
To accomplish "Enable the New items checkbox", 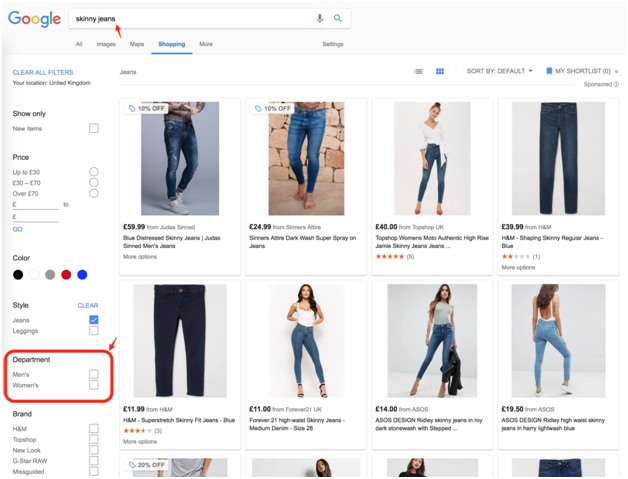I will pyautogui.click(x=94, y=129).
